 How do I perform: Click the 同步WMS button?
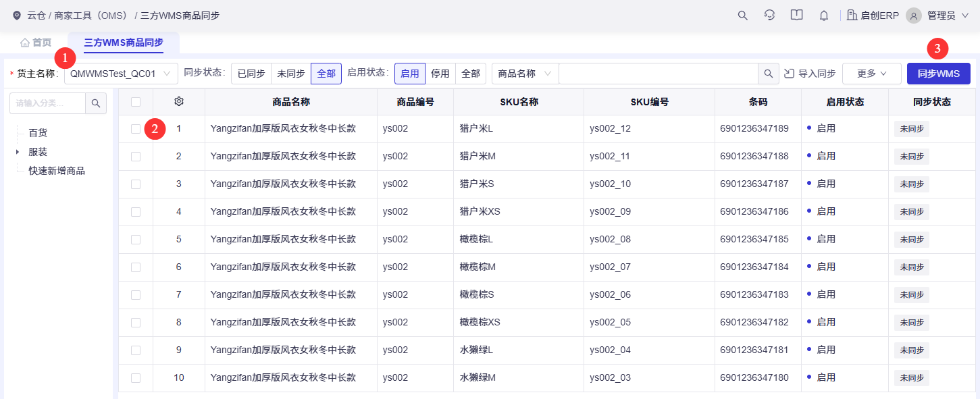click(x=939, y=74)
